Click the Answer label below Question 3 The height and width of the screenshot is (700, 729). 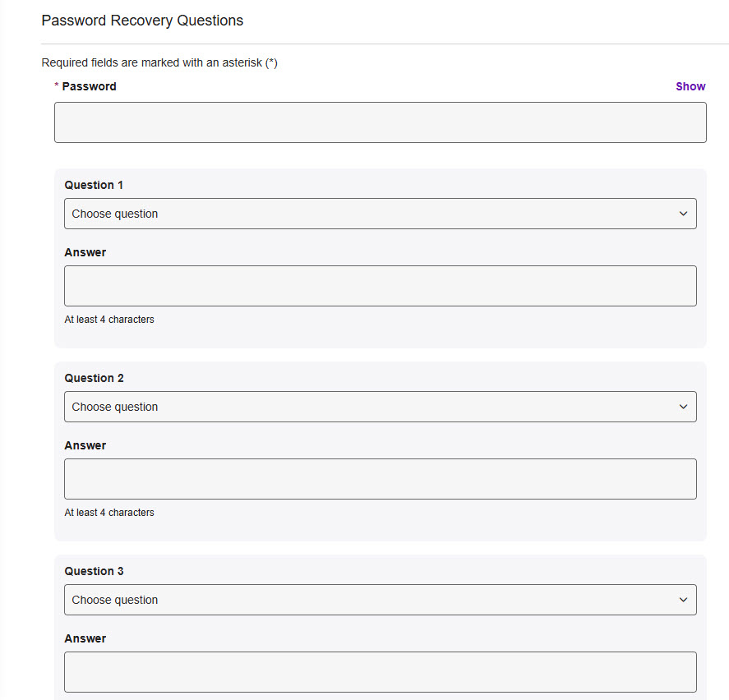pos(85,638)
